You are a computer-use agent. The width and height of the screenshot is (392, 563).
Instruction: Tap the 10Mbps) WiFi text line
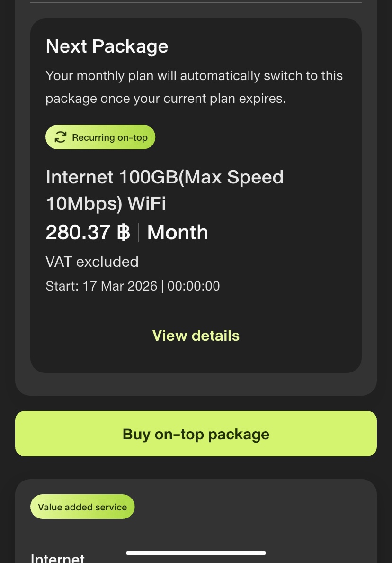pyautogui.click(x=106, y=204)
